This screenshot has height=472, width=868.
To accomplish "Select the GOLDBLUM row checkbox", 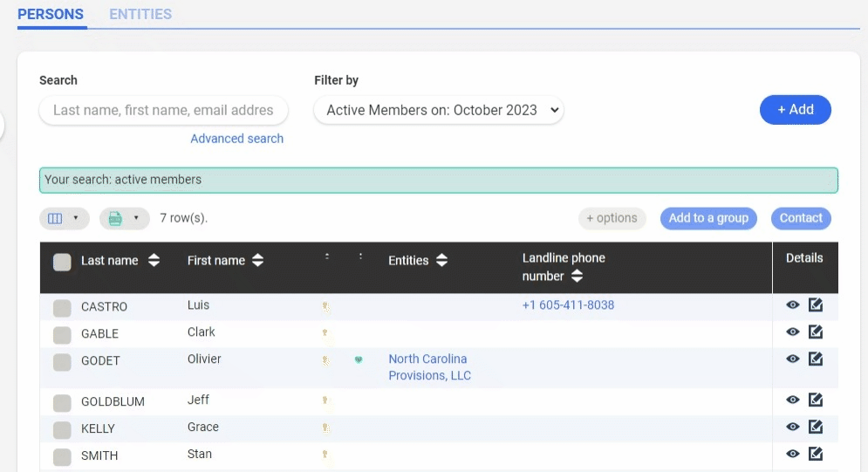I will coord(62,403).
